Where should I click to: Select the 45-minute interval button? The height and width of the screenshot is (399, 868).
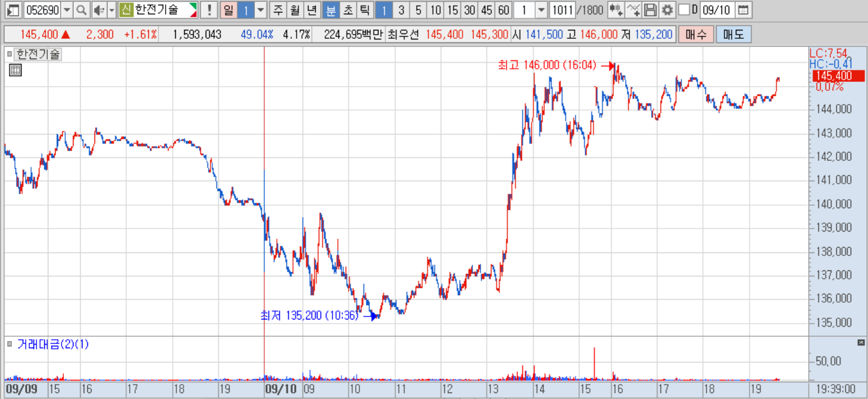tap(487, 10)
